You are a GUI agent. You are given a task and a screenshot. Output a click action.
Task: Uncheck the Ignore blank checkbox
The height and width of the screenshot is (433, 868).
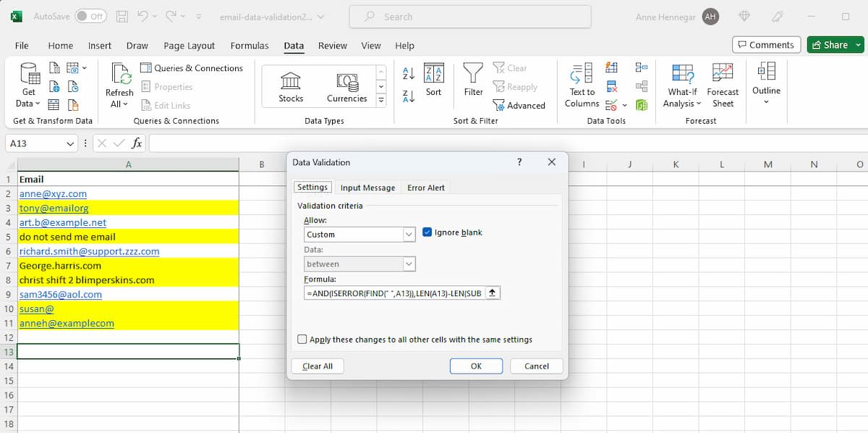pyautogui.click(x=427, y=231)
